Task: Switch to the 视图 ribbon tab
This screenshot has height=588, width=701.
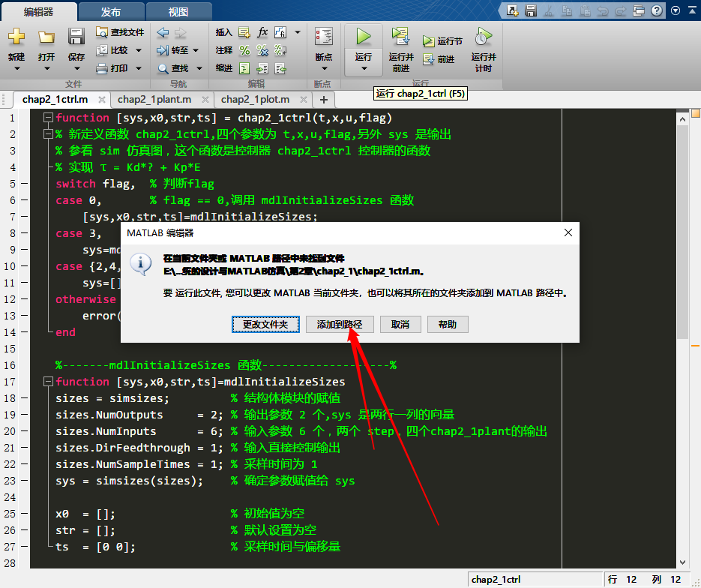Action: [178, 12]
